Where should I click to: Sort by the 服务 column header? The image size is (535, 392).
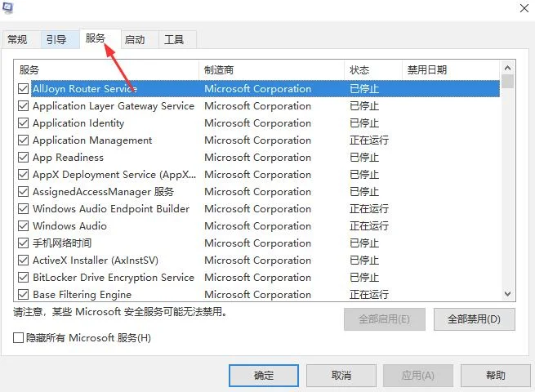(x=106, y=70)
